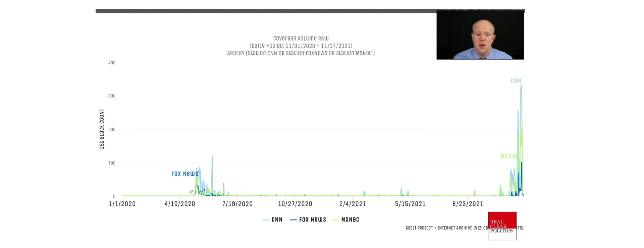Click the ARBERY station query text
The height and width of the screenshot is (248, 644).
301,53
